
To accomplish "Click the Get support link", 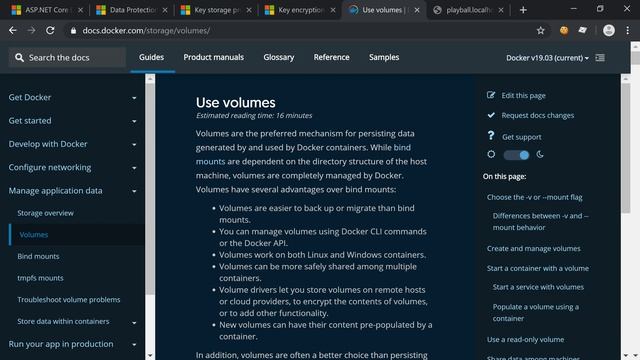I will pos(522,137).
